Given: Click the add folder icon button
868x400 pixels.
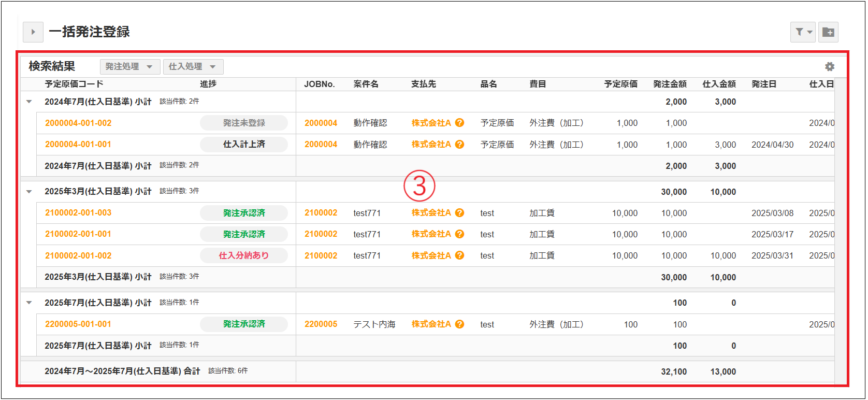Looking at the screenshot, I should click(829, 32).
